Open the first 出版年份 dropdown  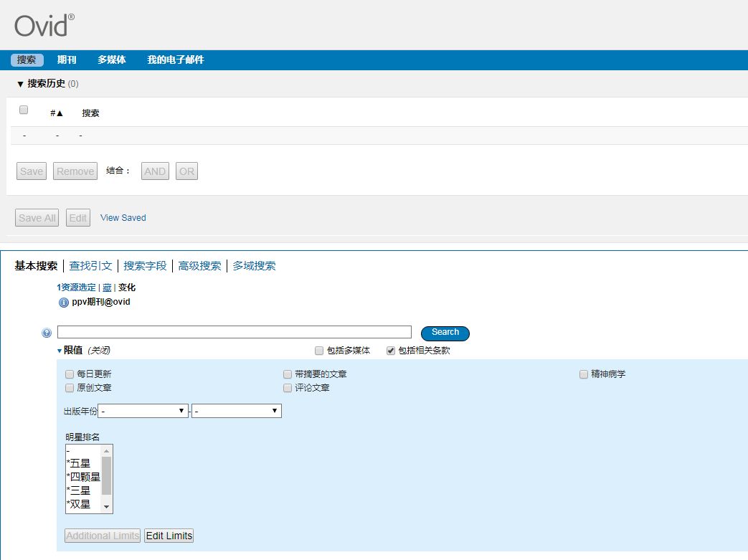143,410
